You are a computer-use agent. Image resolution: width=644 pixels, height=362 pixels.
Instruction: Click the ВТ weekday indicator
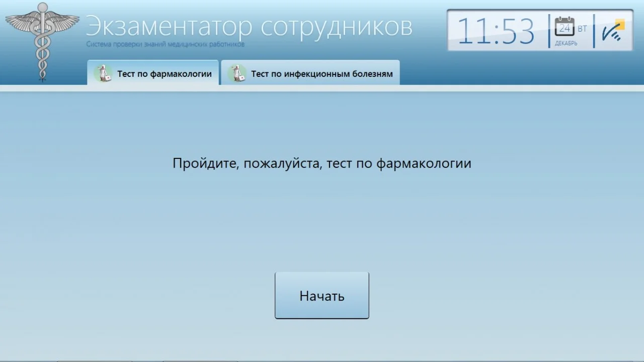[582, 29]
